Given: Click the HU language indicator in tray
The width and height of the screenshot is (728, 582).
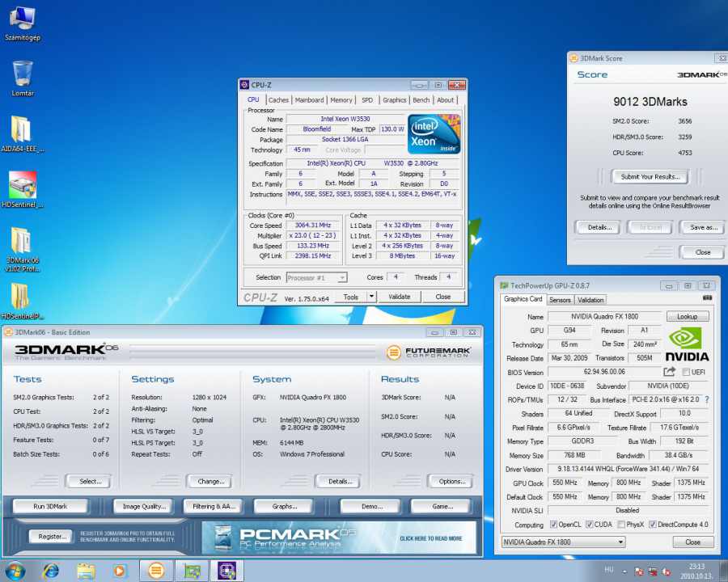Looking at the screenshot, I should pos(608,569).
